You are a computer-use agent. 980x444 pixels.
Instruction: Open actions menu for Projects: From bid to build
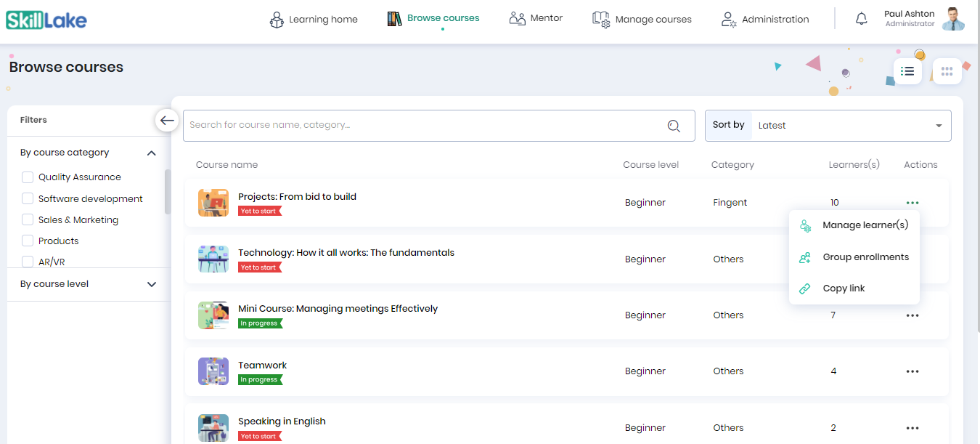[x=912, y=203]
